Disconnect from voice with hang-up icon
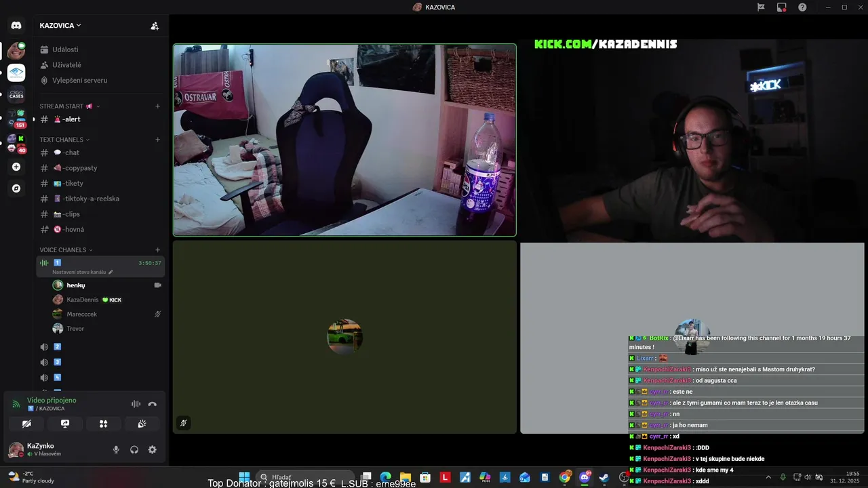Screen dimensions: 868x488 [153, 404]
